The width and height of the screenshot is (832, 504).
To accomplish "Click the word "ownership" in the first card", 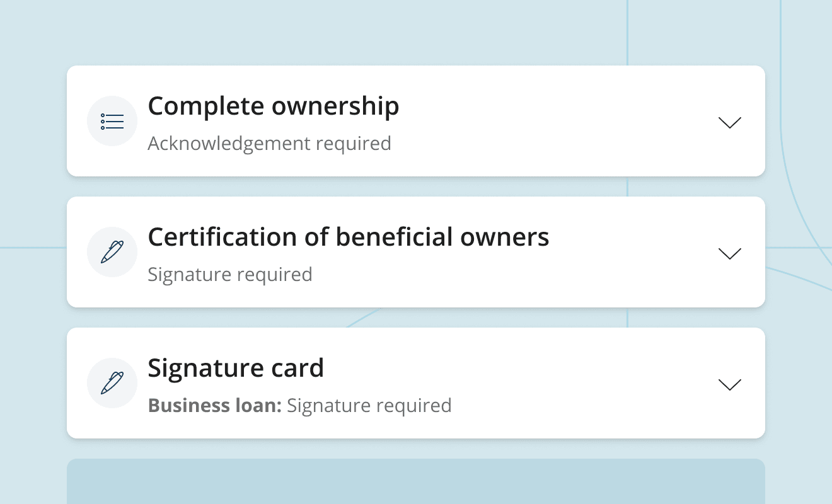I will (335, 106).
